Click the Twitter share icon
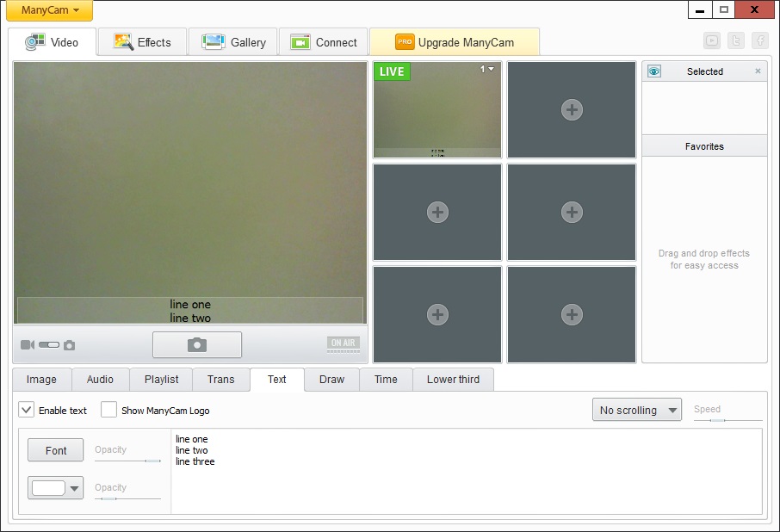The image size is (780, 532). click(736, 40)
